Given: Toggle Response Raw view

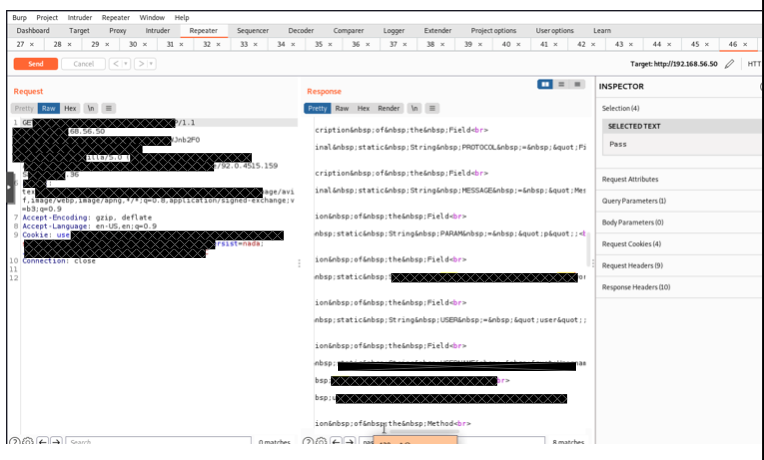Looking at the screenshot, I should [x=342, y=108].
